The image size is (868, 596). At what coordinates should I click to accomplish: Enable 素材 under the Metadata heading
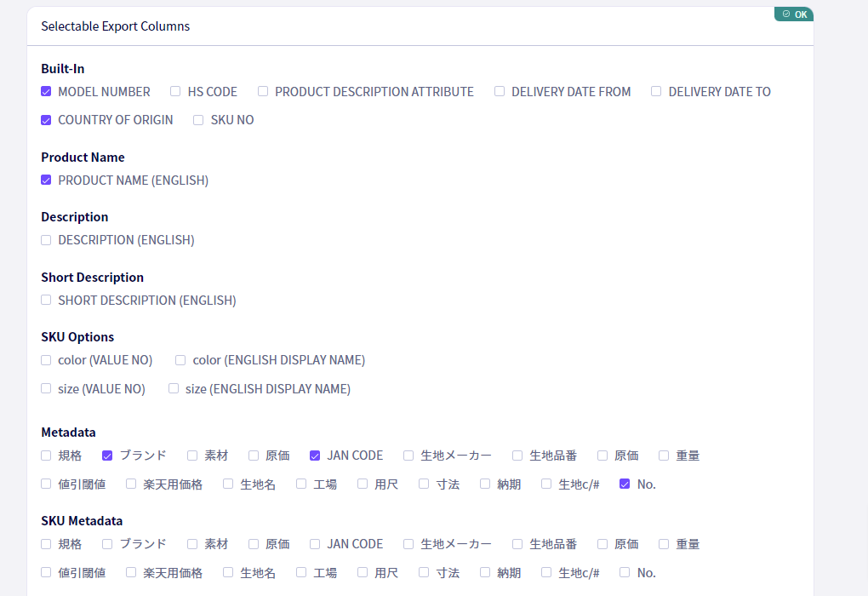coord(192,456)
